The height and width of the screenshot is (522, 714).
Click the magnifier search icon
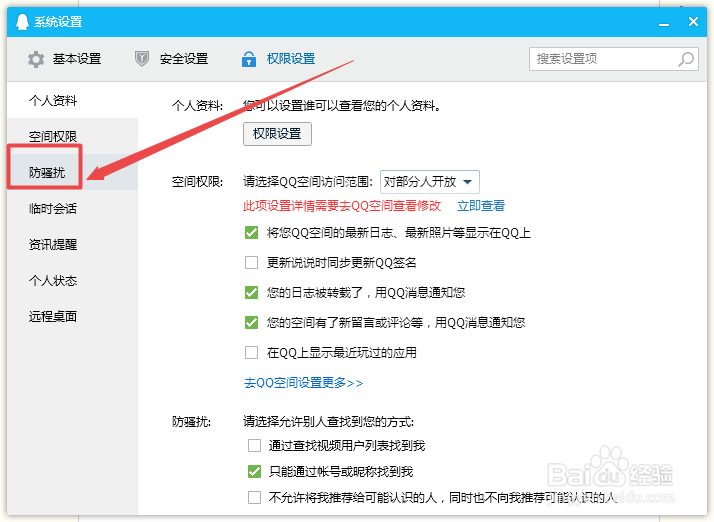click(686, 59)
